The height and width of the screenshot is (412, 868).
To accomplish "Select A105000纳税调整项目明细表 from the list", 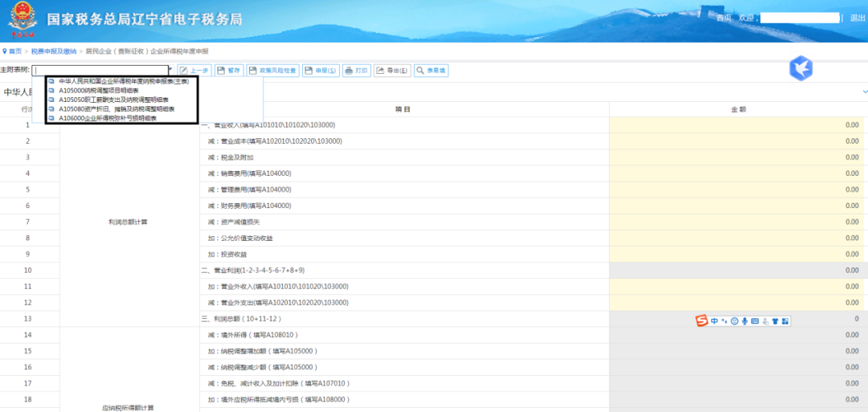I will [x=98, y=91].
